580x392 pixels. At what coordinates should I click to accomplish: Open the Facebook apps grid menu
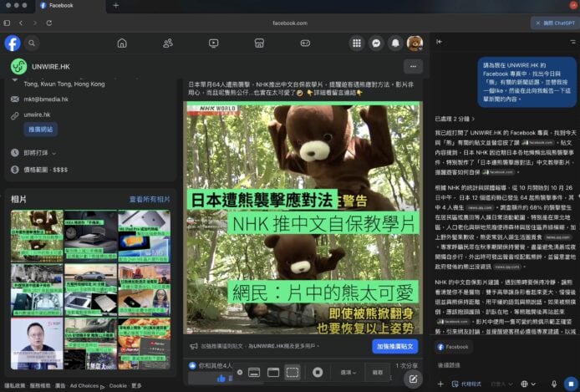point(359,43)
